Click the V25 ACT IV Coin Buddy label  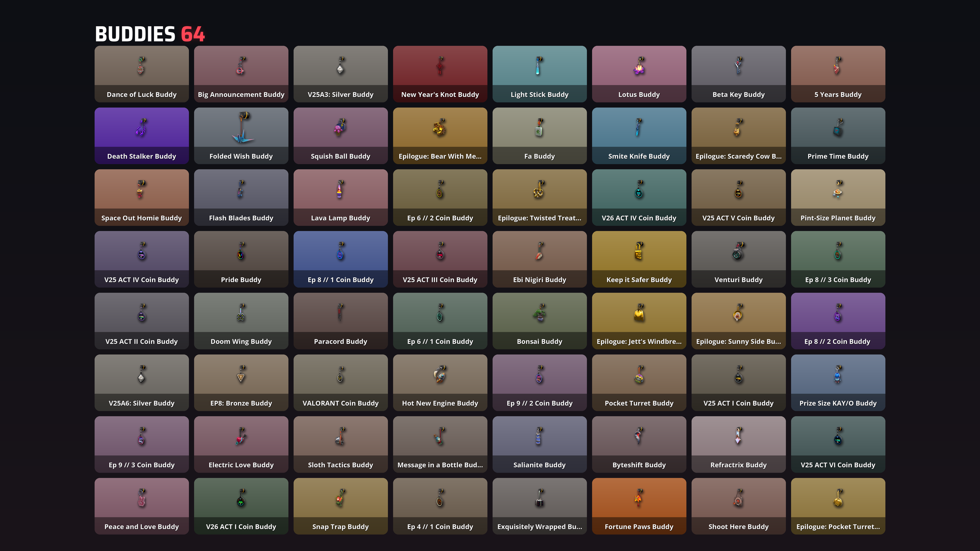(x=141, y=280)
